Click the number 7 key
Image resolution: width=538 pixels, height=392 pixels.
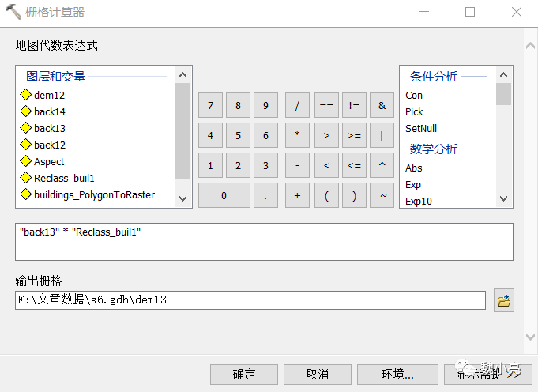(210, 105)
